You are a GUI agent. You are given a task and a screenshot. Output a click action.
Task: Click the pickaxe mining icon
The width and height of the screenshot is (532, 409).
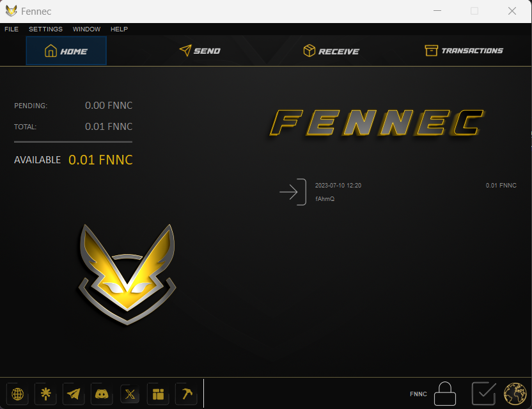(x=186, y=394)
